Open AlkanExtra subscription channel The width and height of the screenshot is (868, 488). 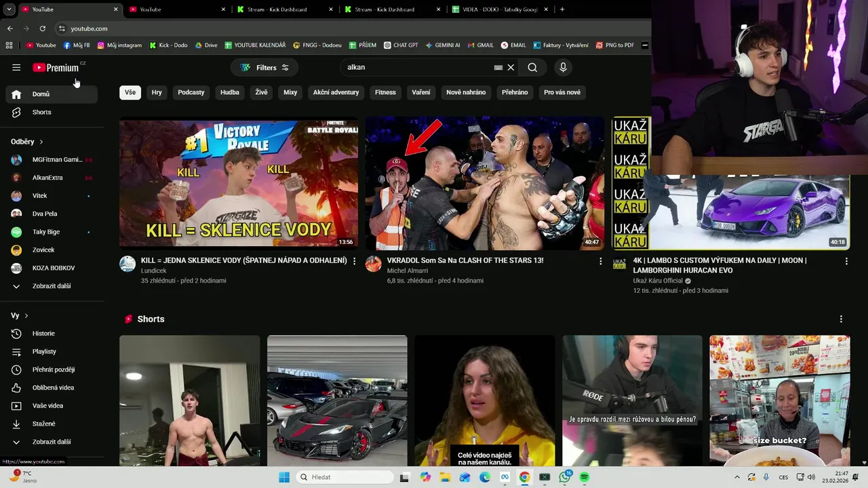click(52, 178)
